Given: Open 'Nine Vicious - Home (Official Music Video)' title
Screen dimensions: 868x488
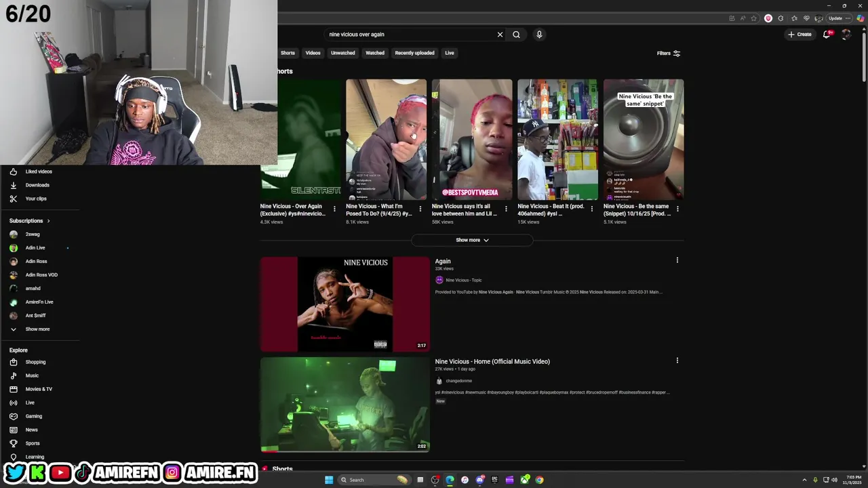Looking at the screenshot, I should [492, 361].
